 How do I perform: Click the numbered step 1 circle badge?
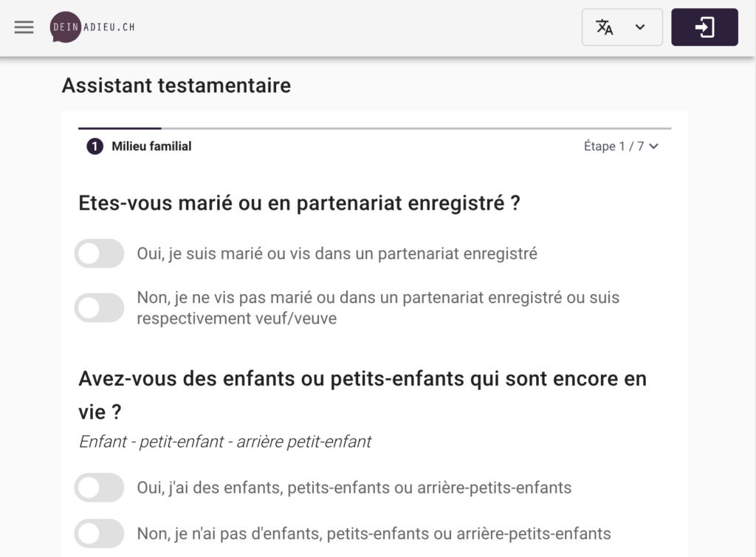point(94,146)
